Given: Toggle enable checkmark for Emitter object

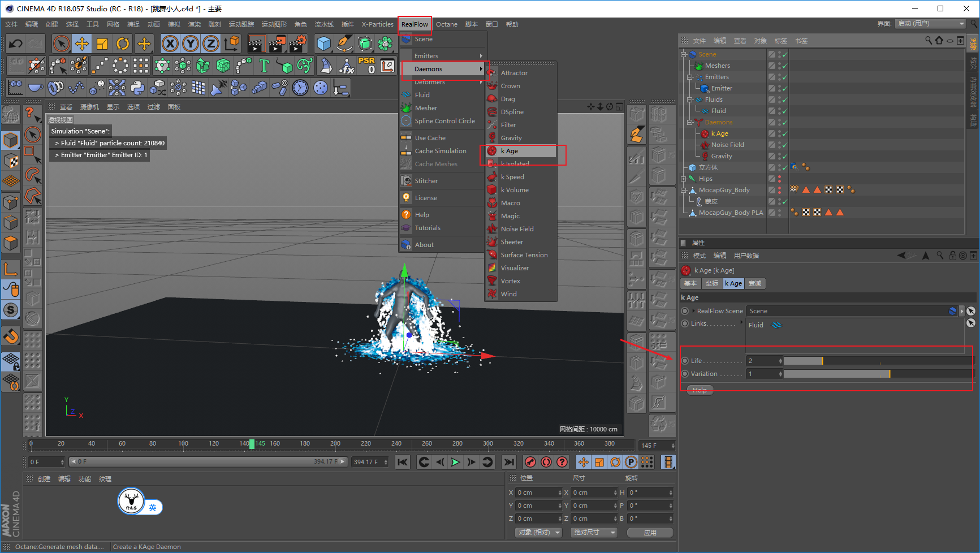Looking at the screenshot, I should coord(784,89).
